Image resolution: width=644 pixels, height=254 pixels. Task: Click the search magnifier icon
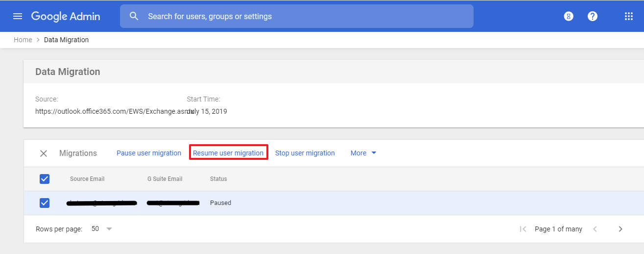point(134,16)
